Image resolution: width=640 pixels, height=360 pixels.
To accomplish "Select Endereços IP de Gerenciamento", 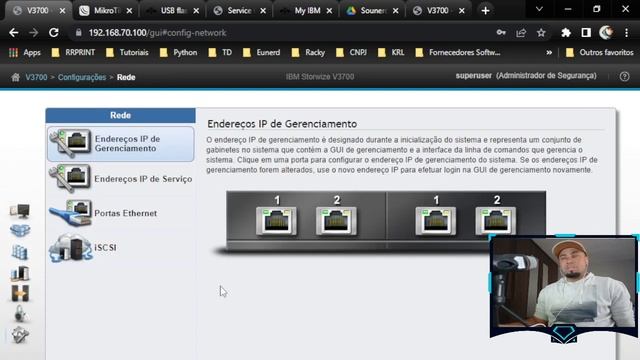I will click(121, 144).
